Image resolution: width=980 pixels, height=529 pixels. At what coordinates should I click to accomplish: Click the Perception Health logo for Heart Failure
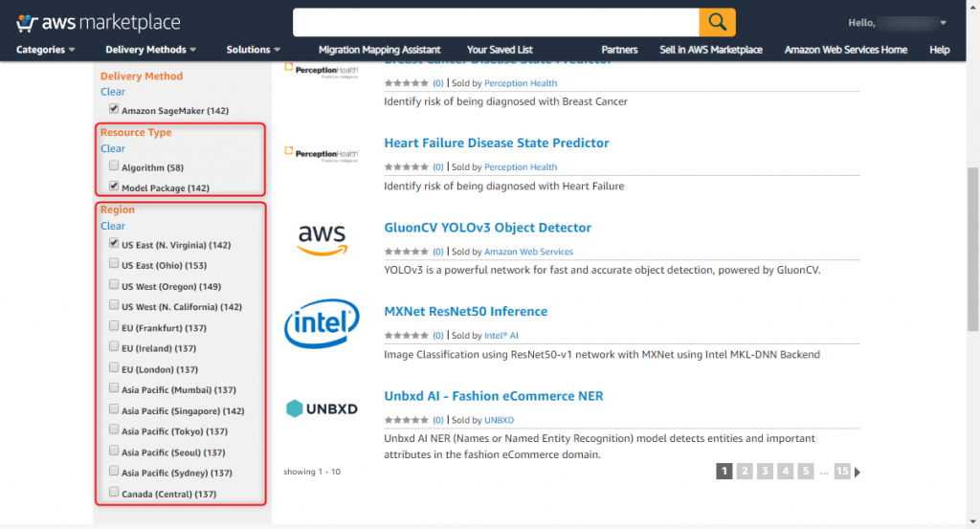tap(322, 154)
